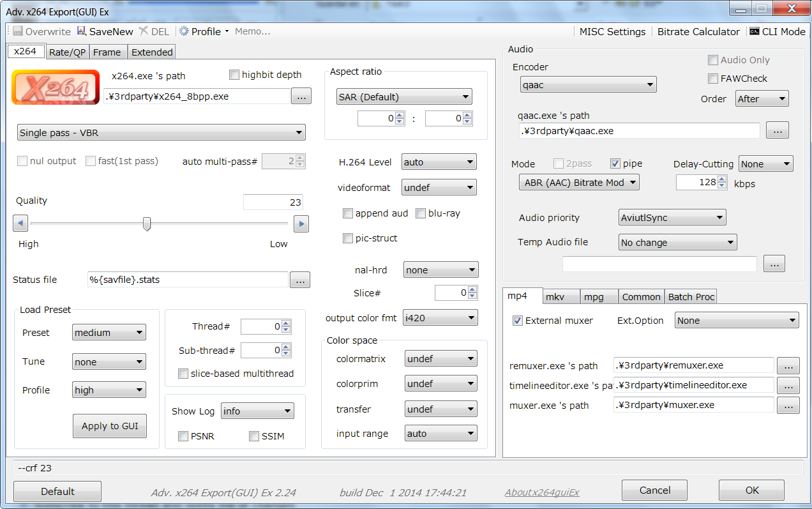
Task: Open MISC Settings
Action: (612, 31)
